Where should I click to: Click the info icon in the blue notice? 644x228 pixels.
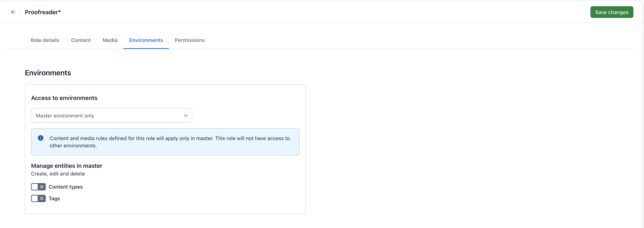[x=41, y=138]
